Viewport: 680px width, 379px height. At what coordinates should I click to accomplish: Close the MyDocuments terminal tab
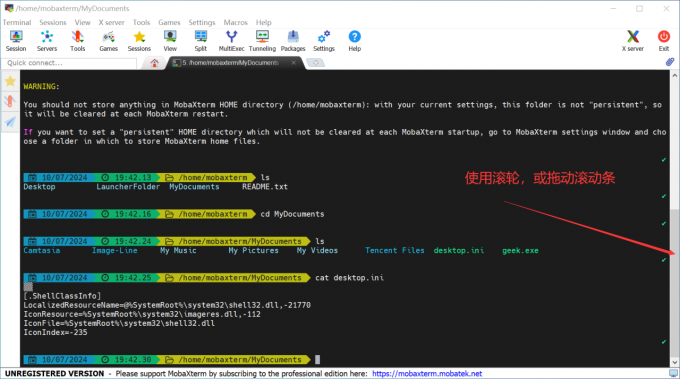[x=294, y=63]
